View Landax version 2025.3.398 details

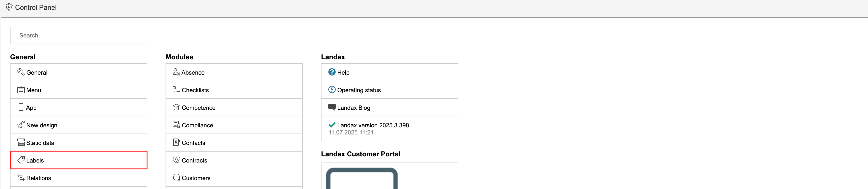pos(373,126)
